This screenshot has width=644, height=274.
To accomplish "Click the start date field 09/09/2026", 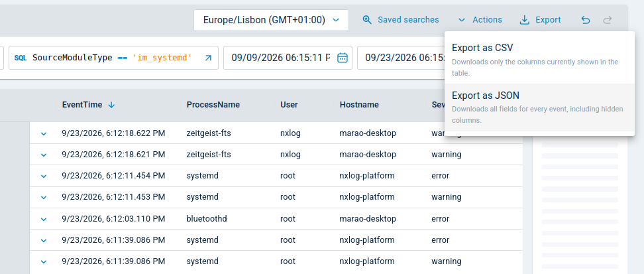I will (288, 58).
